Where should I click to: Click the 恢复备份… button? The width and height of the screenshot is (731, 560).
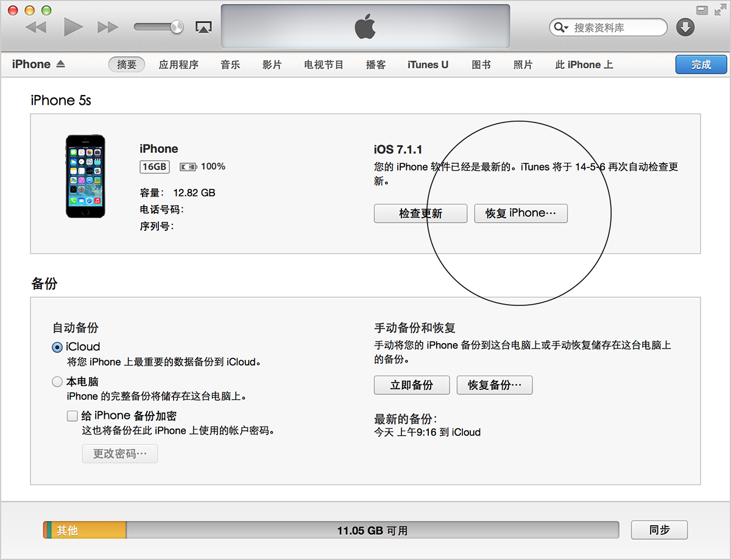click(495, 385)
